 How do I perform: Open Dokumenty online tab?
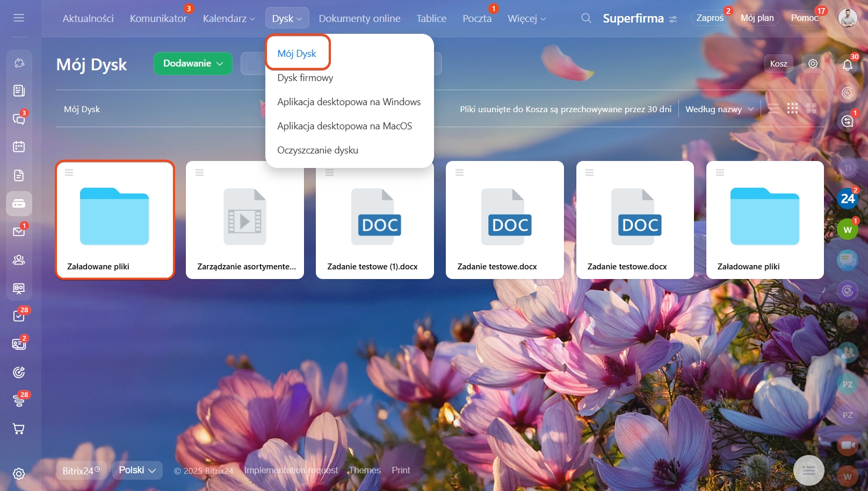coord(359,18)
